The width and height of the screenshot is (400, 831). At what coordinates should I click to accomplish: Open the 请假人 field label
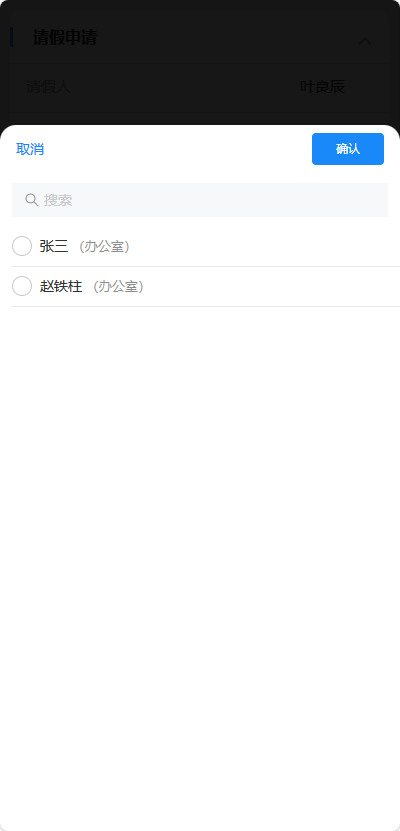(x=48, y=87)
